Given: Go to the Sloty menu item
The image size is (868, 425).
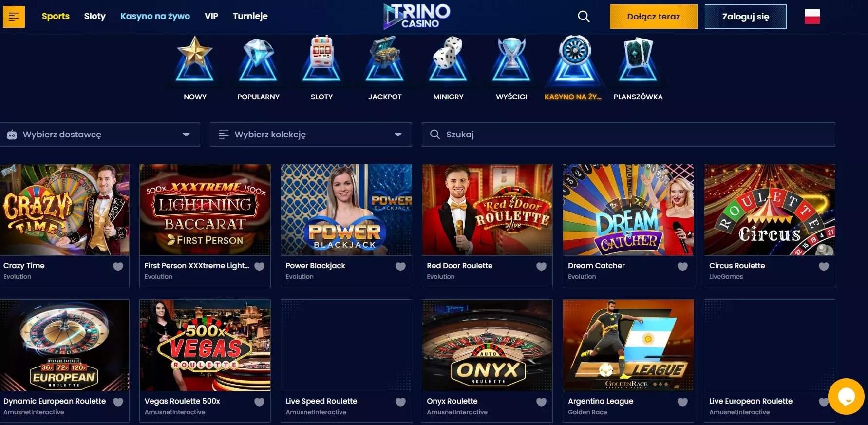Looking at the screenshot, I should pyautogui.click(x=94, y=16).
